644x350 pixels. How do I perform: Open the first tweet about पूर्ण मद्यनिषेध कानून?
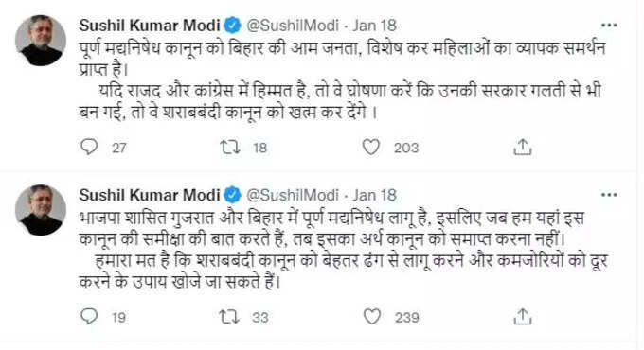point(342,80)
